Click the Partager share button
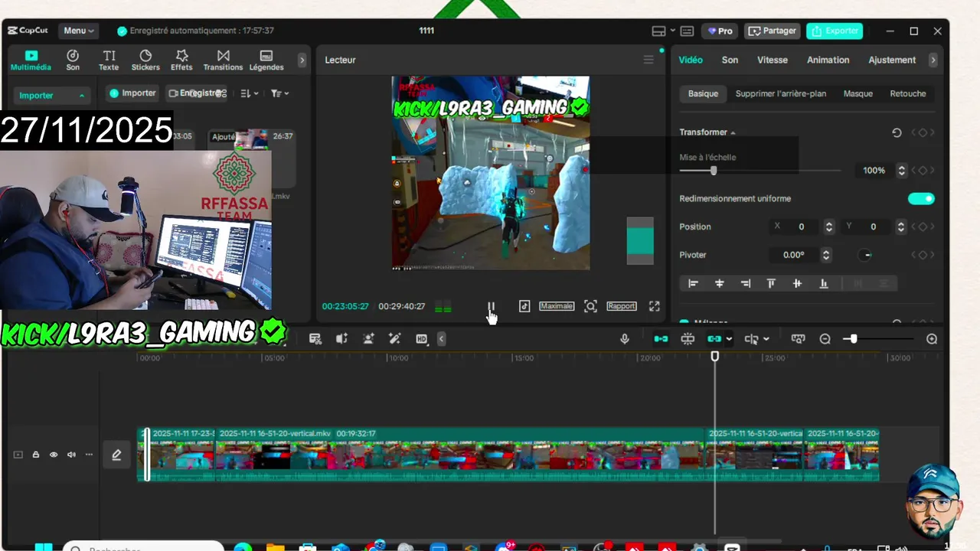Screen dimensions: 980x551 pyautogui.click(x=773, y=31)
